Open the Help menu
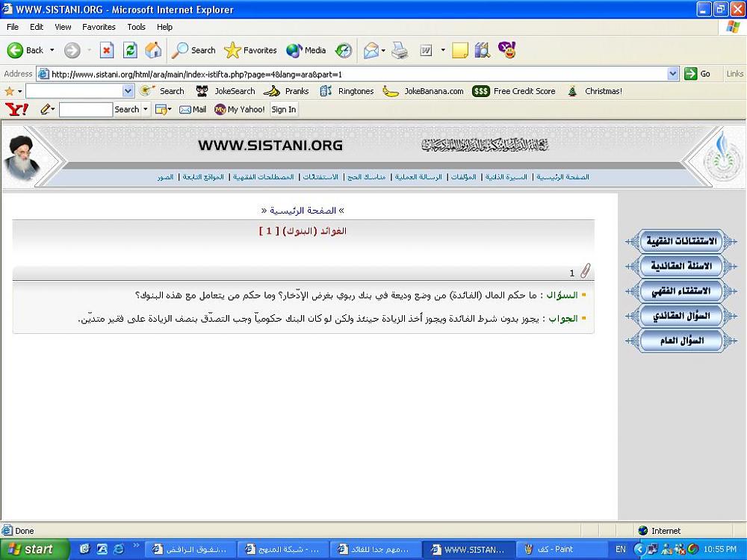Screen dimensions: 747x560 pos(164,27)
